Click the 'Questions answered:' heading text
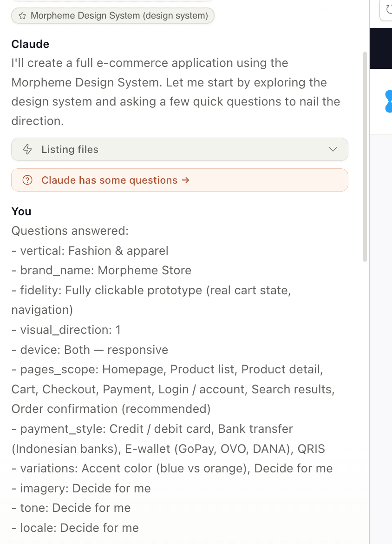 click(70, 231)
